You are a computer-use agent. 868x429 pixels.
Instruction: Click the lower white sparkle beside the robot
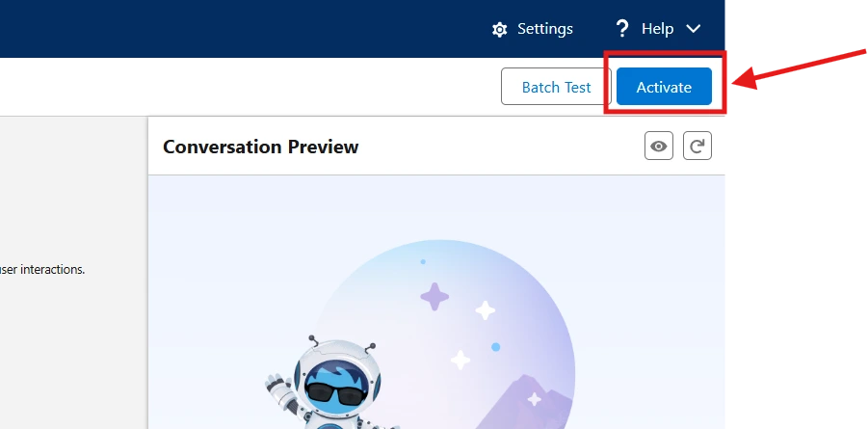point(461,360)
